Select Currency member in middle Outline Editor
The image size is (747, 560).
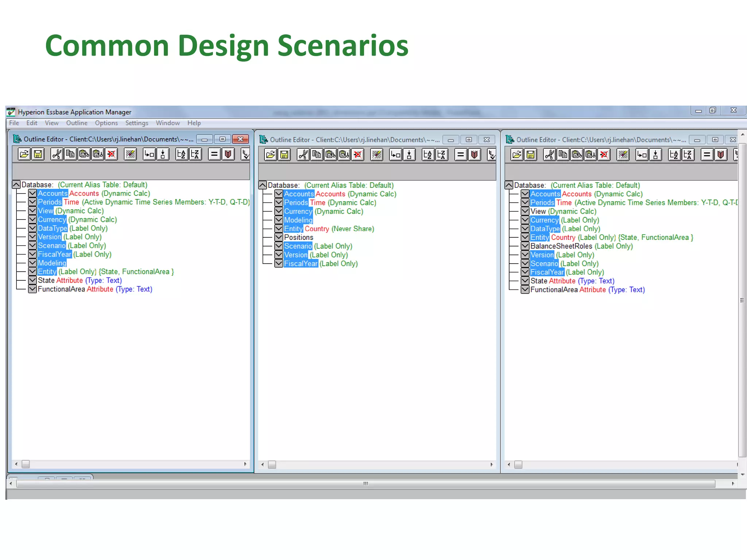[298, 211]
